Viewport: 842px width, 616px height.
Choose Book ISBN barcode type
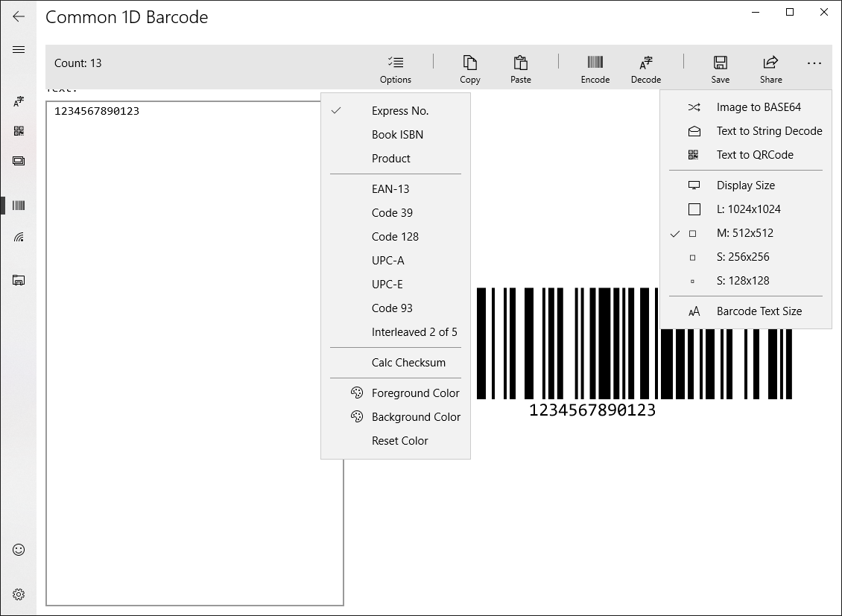coord(396,135)
